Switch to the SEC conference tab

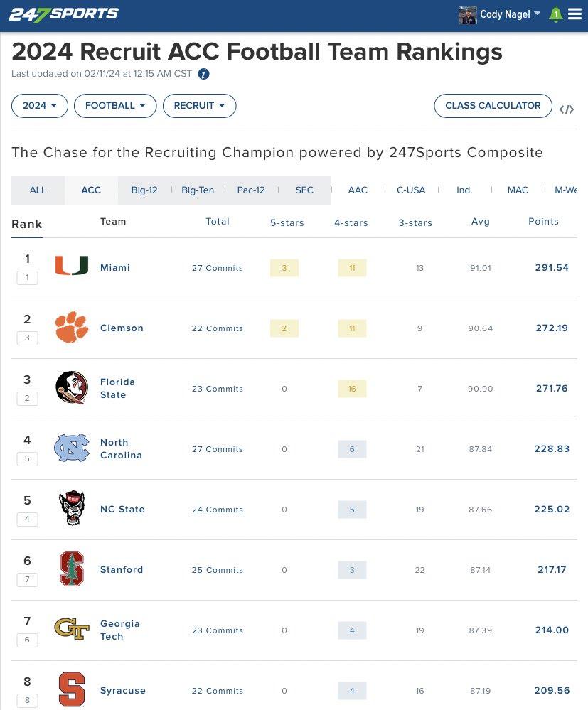click(x=304, y=190)
